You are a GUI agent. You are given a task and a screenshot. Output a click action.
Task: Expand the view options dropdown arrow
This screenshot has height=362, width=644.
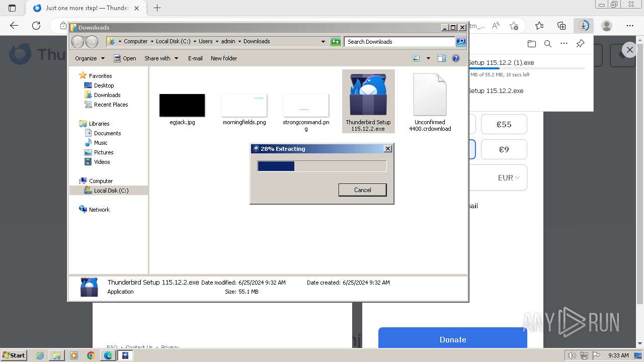428,58
